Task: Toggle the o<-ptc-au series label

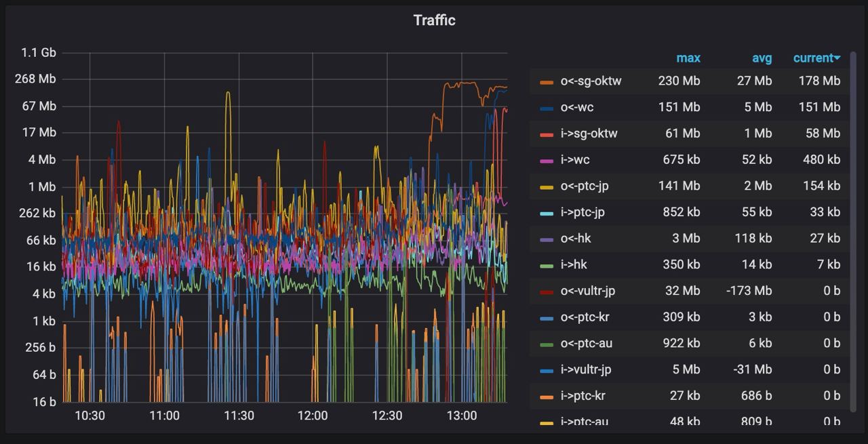Action: (586, 343)
